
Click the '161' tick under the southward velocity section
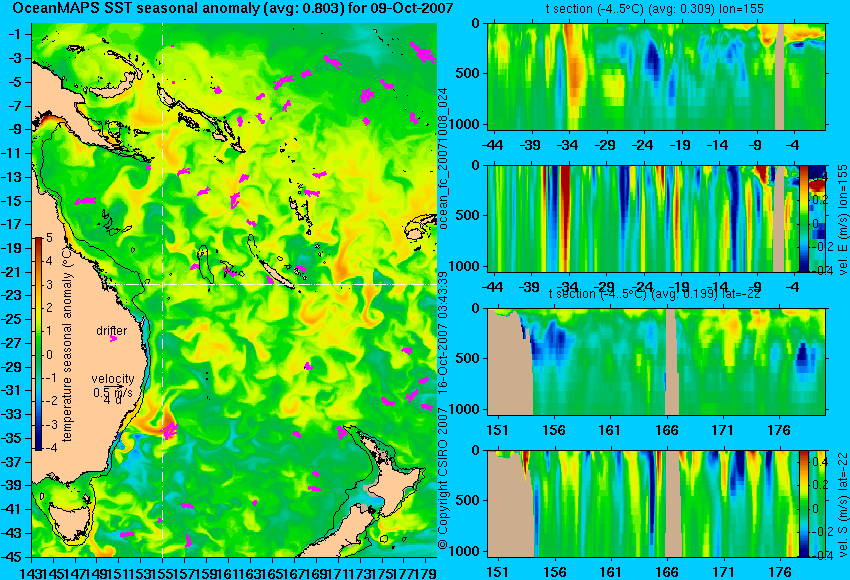click(x=610, y=572)
